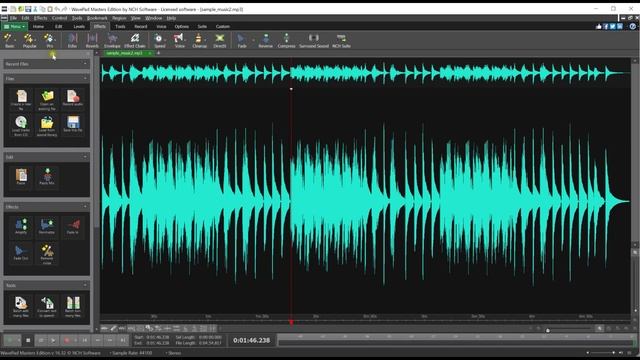Viewport: 640px width, 360px height.
Task: Collapse the Files panel
Action: [85, 78]
